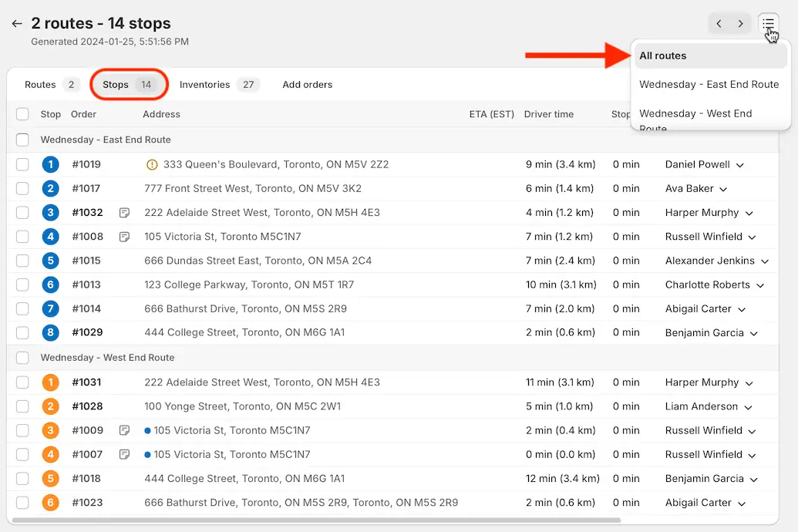Switch to the Routes tab
Image resolution: width=798 pixels, height=532 pixels.
coord(52,85)
